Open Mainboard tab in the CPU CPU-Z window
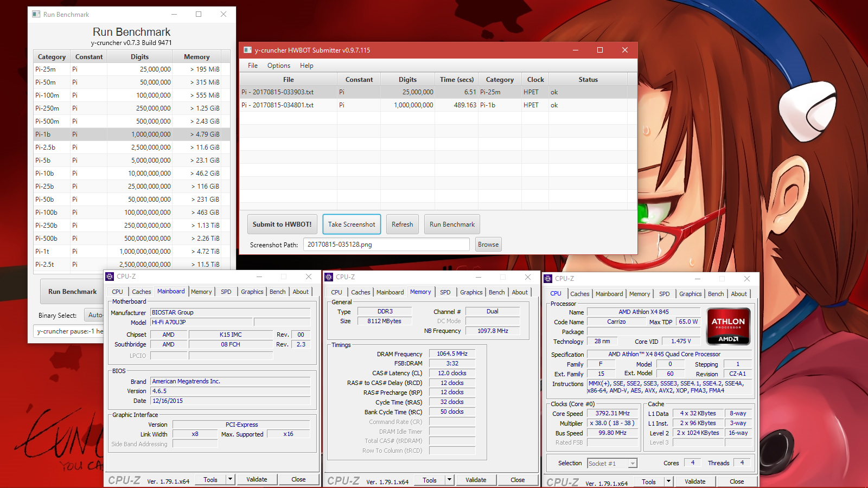The height and width of the screenshot is (488, 868). (609, 294)
